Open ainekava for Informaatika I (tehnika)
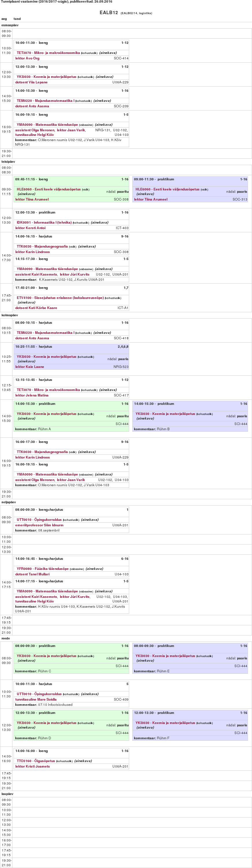The image size is (252, 868). click(99, 222)
